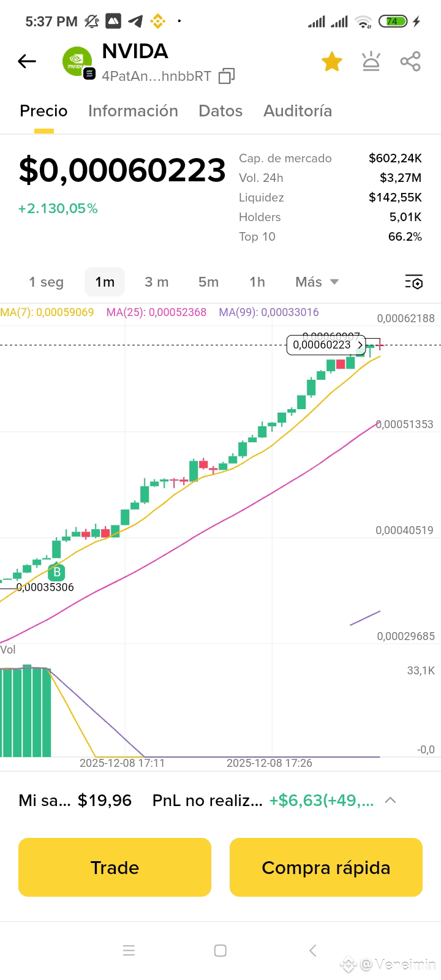
Task: Select the 1m chart interval
Action: (105, 282)
